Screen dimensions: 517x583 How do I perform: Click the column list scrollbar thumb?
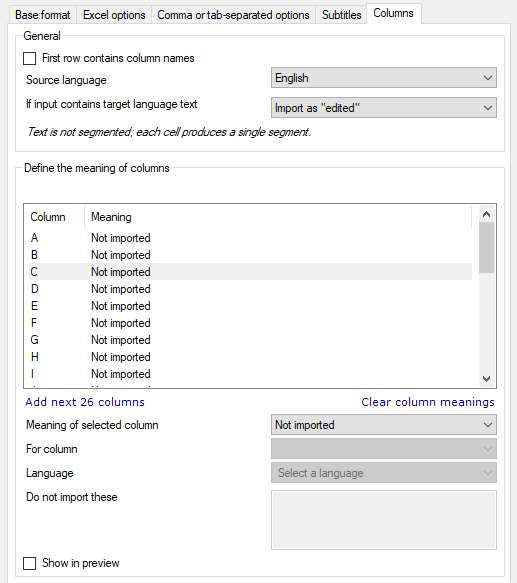[487, 248]
